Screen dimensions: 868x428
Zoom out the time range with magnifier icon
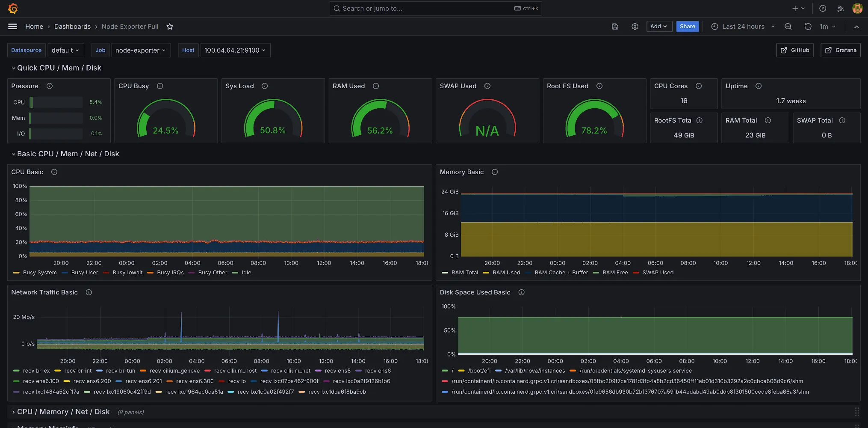point(788,26)
